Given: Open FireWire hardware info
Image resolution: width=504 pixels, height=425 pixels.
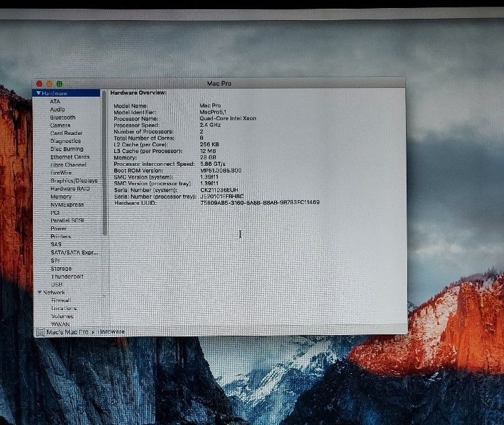Looking at the screenshot, I should [61, 173].
